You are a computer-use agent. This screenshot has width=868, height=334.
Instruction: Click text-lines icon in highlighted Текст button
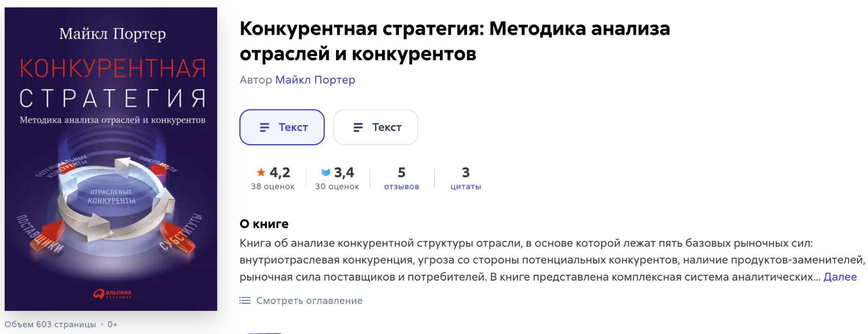coord(264,127)
